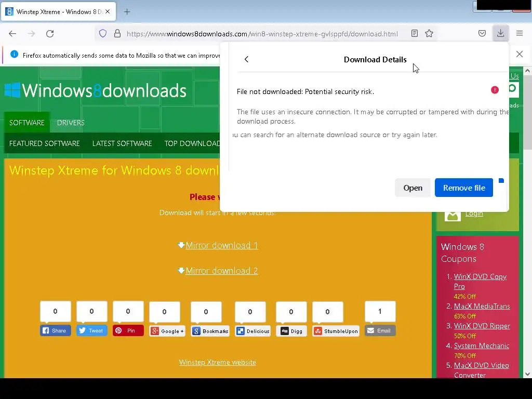Go to TOP DOWNLOADS menu item
Viewport: 532px width, 399px height.
(192, 143)
